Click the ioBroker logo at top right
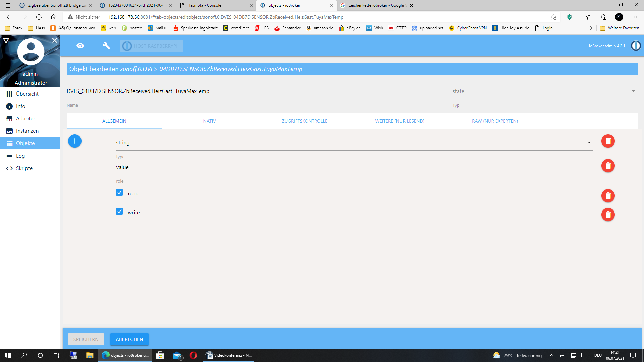The height and width of the screenshot is (362, 644). (x=636, y=46)
